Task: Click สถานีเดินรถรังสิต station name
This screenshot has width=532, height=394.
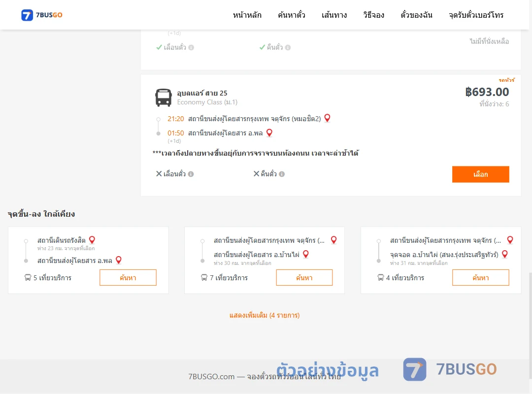Action: click(62, 240)
